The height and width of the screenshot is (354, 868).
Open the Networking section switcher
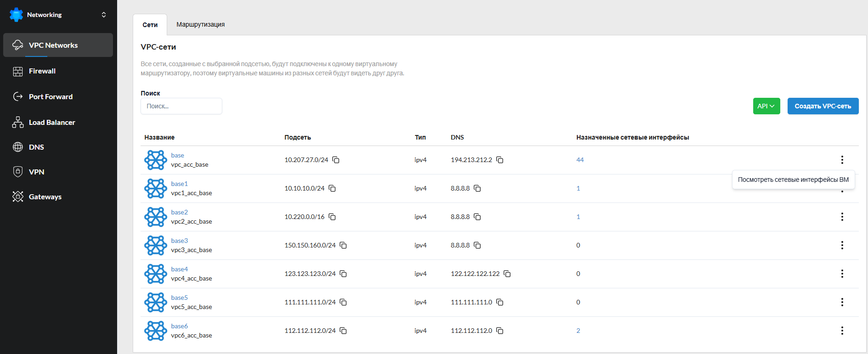(104, 15)
